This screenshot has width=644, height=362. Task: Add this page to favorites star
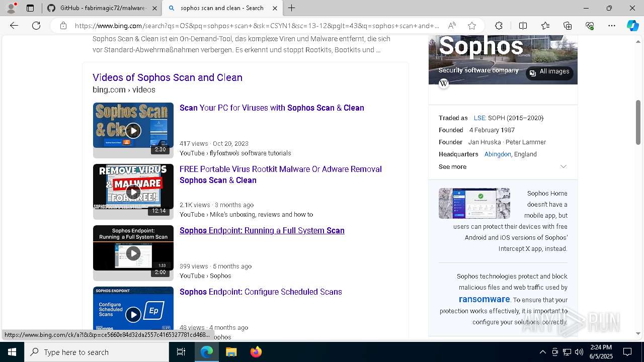coord(472,26)
